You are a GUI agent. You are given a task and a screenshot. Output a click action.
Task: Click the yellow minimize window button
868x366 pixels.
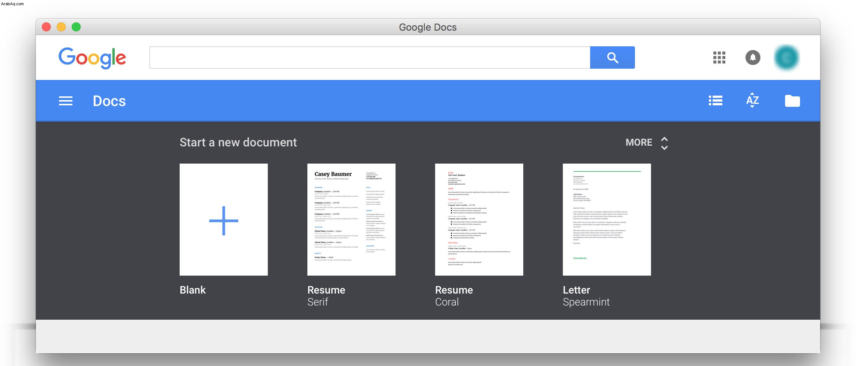pos(61,27)
